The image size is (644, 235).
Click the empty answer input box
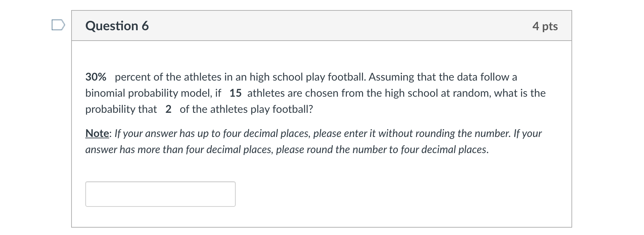coord(160,194)
